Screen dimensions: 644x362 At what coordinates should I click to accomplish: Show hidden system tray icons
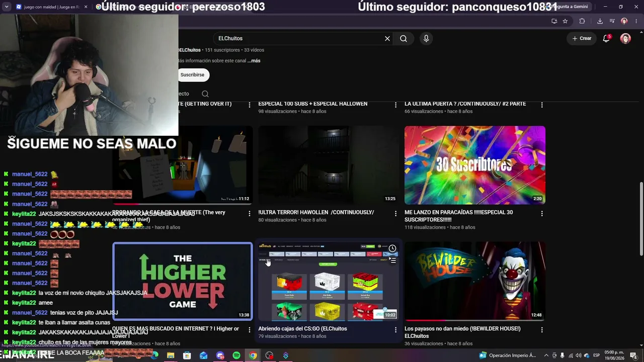point(546,355)
